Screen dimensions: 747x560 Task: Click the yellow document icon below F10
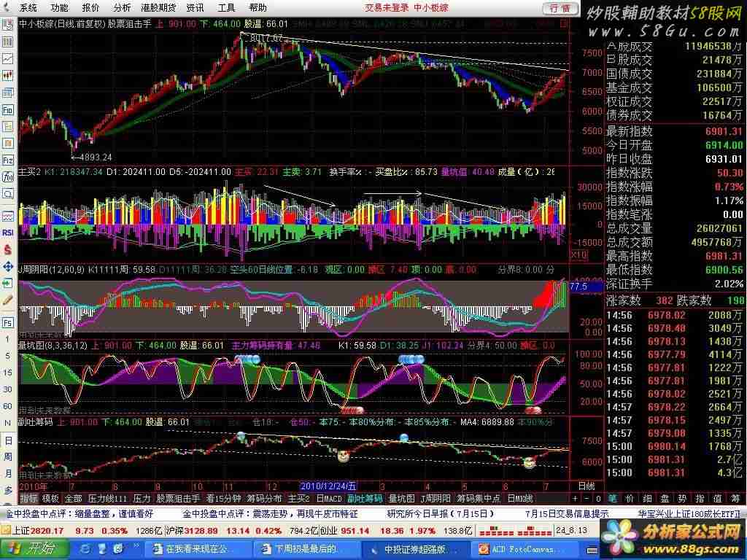tap(7, 127)
